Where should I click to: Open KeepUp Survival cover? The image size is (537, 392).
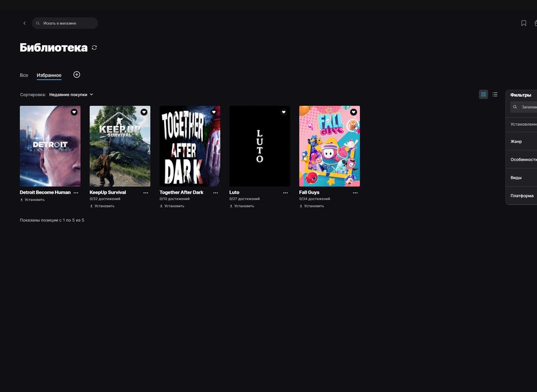tap(120, 146)
